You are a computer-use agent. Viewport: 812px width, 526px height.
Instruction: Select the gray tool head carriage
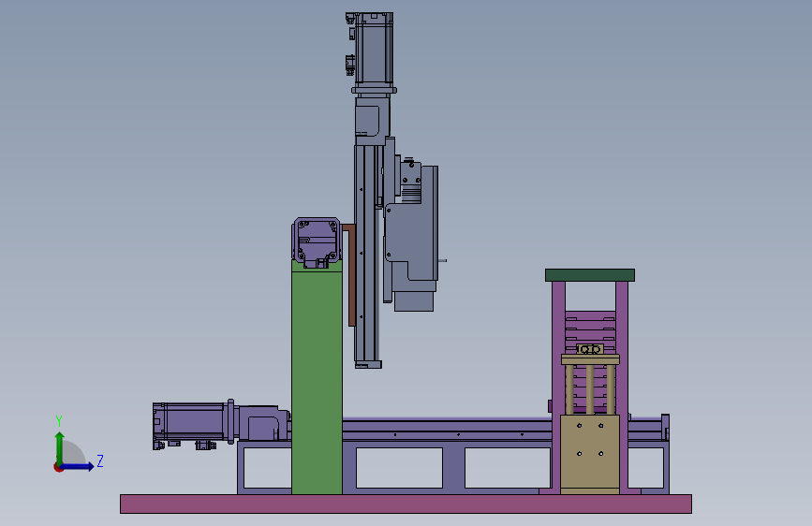tap(412, 233)
